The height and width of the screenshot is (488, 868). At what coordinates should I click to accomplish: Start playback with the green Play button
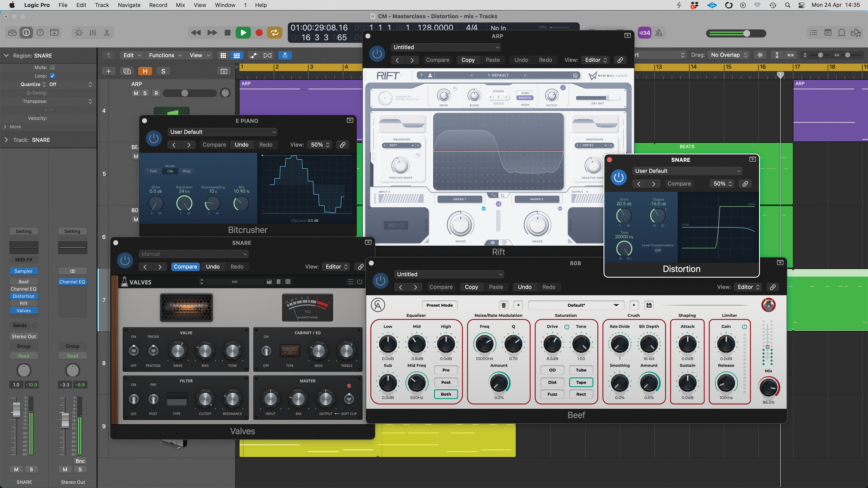(x=243, y=33)
